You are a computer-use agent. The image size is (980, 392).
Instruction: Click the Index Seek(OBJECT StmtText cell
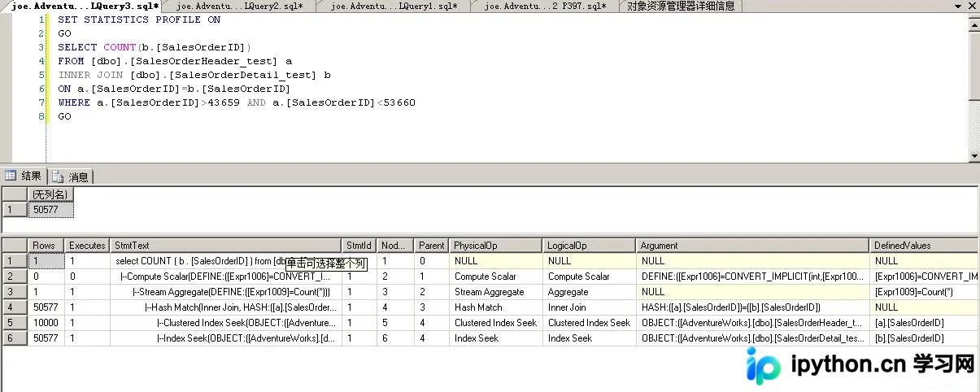(x=225, y=338)
